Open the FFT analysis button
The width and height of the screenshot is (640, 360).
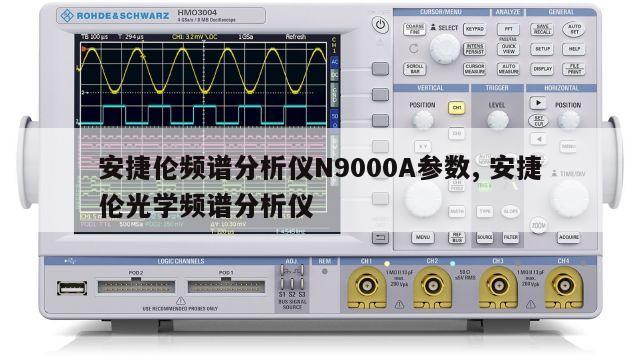pyautogui.click(x=509, y=29)
